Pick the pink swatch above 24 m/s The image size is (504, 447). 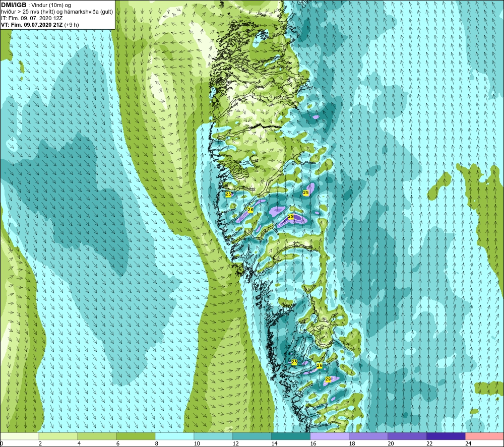(485, 436)
